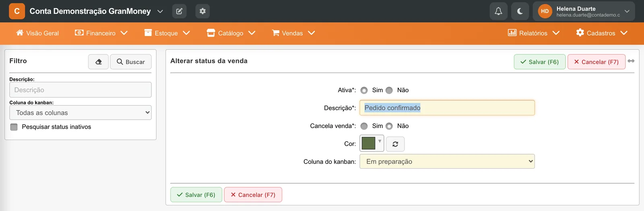Open the Estoque menu
The width and height of the screenshot is (644, 211).
(x=167, y=33)
